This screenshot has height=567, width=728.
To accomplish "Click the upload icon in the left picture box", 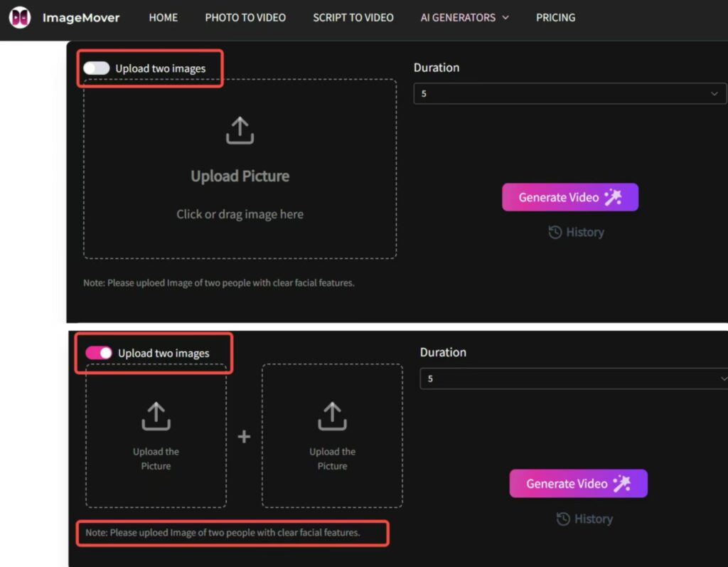I will click(x=156, y=416).
